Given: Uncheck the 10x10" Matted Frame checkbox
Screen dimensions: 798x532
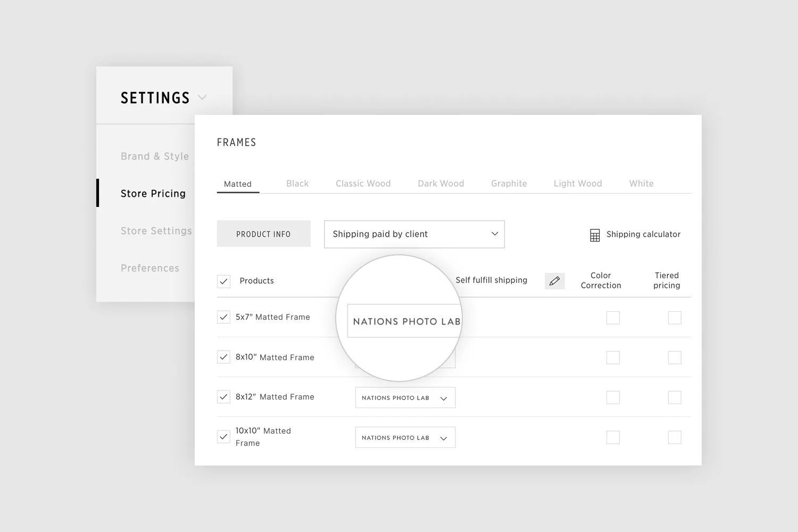Looking at the screenshot, I should click(x=224, y=437).
